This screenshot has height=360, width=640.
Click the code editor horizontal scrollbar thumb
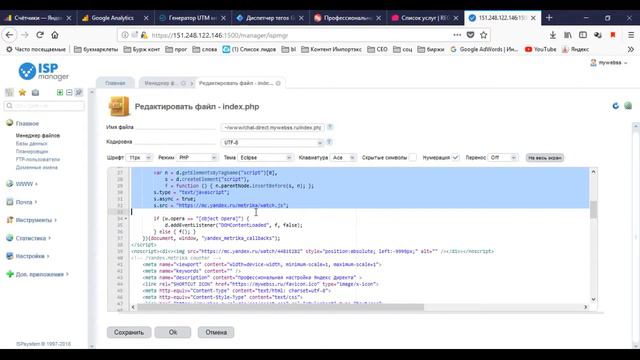pyautogui.click(x=280, y=307)
